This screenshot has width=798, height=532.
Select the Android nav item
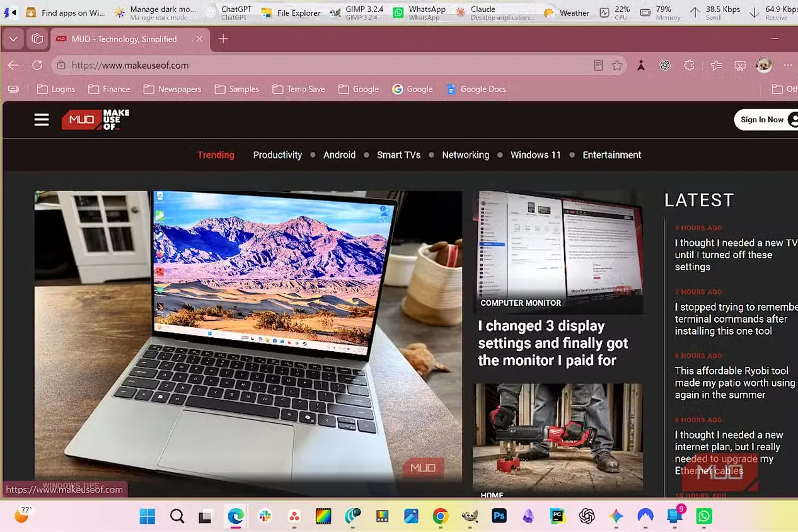(339, 155)
